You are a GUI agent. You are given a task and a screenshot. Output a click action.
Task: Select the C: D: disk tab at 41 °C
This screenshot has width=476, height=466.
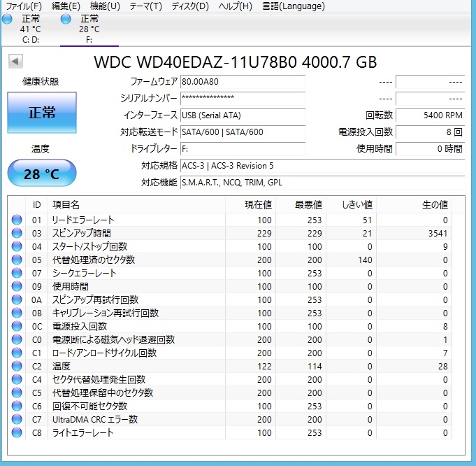[x=30, y=29]
